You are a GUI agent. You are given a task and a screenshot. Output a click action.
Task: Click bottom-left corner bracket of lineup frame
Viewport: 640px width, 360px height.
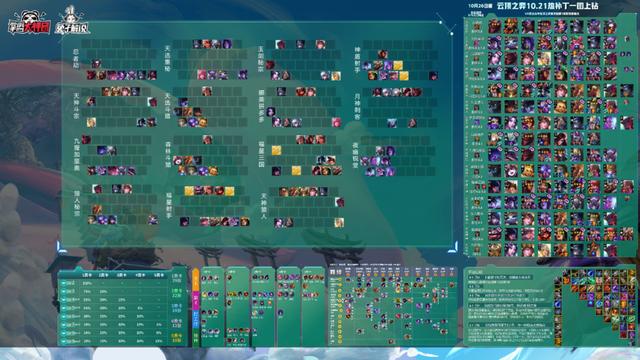[60, 246]
